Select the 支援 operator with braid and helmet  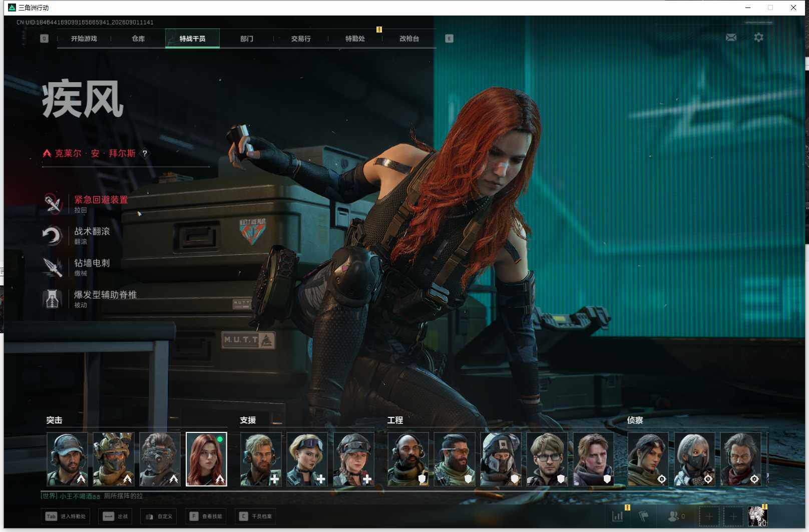click(x=353, y=459)
